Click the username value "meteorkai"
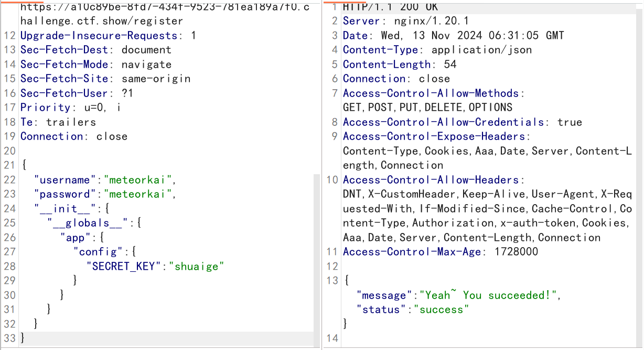The width and height of the screenshot is (644, 350). 138,180
